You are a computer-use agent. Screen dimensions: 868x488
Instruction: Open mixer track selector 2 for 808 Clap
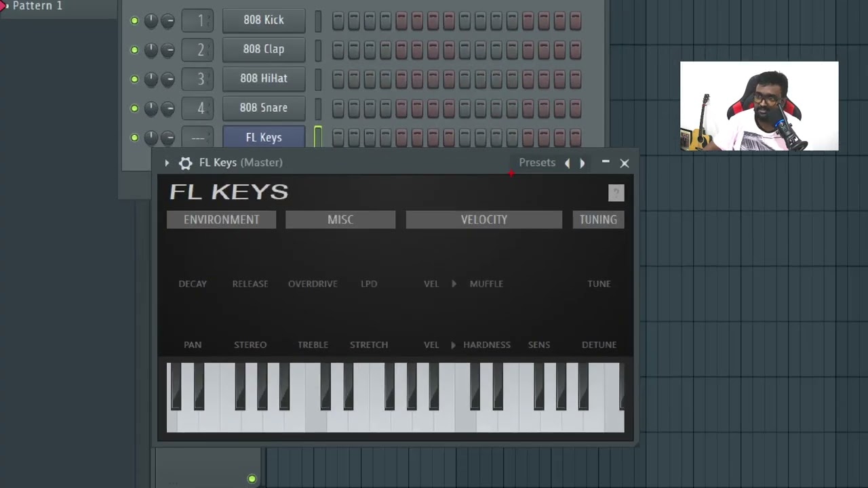198,49
